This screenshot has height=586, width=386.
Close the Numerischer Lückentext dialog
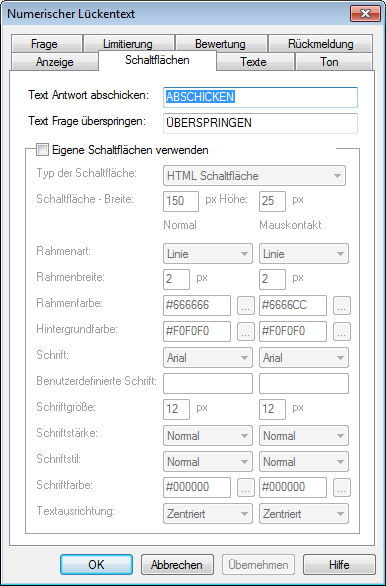point(365,14)
